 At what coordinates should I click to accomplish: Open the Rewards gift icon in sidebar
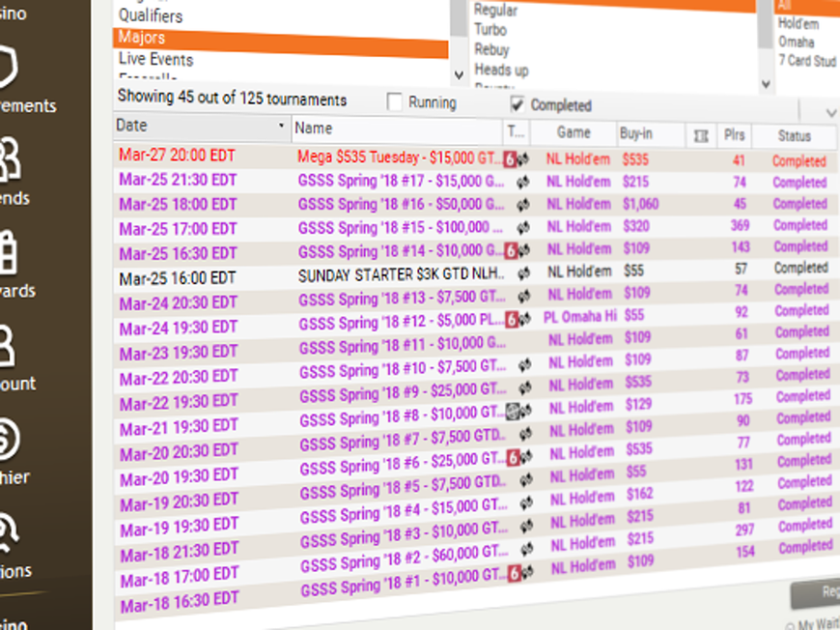8,252
